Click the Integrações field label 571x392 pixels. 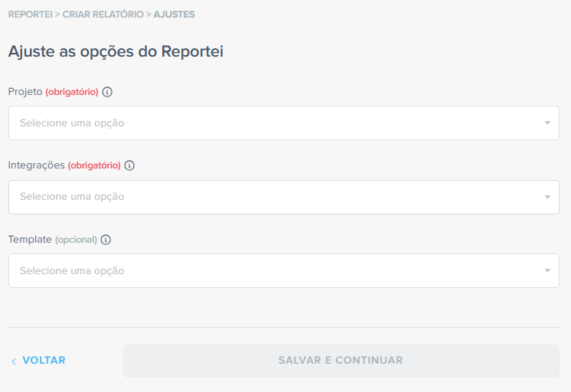[x=37, y=165]
